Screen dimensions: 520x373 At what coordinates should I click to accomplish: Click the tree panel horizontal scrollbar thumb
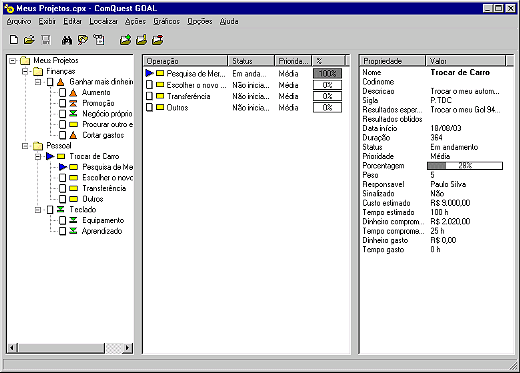[x=61, y=348]
